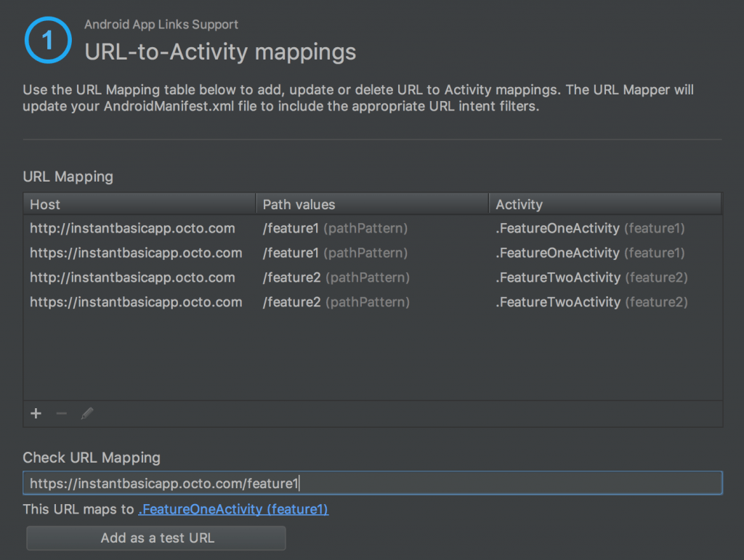Image resolution: width=744 pixels, height=560 pixels.
Task: Select the https host row for feature2
Action: pos(136,302)
